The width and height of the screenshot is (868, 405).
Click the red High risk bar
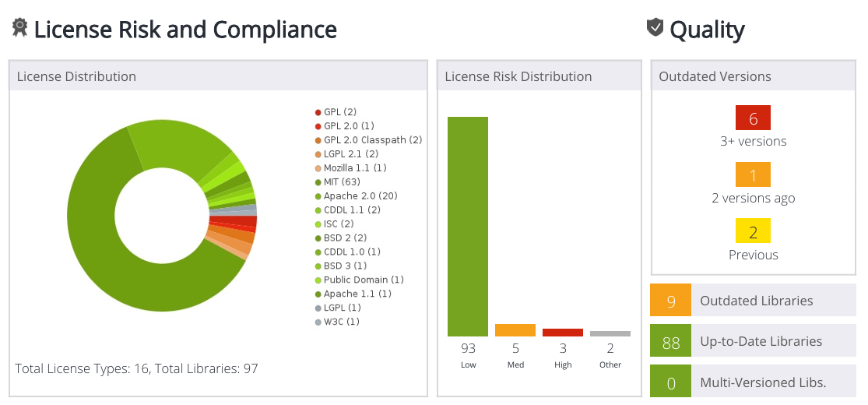(563, 333)
